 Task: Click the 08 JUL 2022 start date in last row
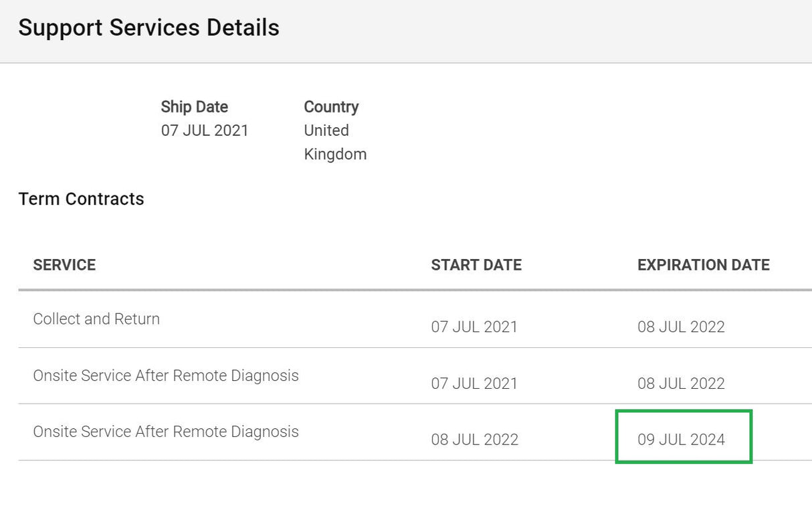tap(474, 440)
